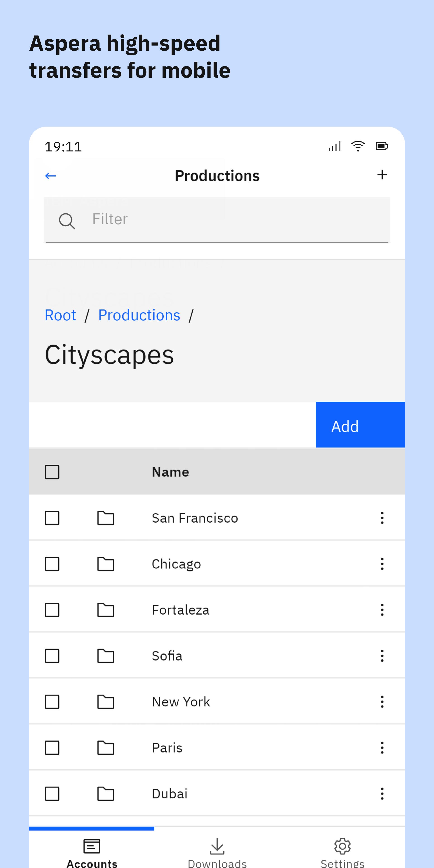
Task: Check the Fortaleza row checkbox
Action: click(x=52, y=610)
